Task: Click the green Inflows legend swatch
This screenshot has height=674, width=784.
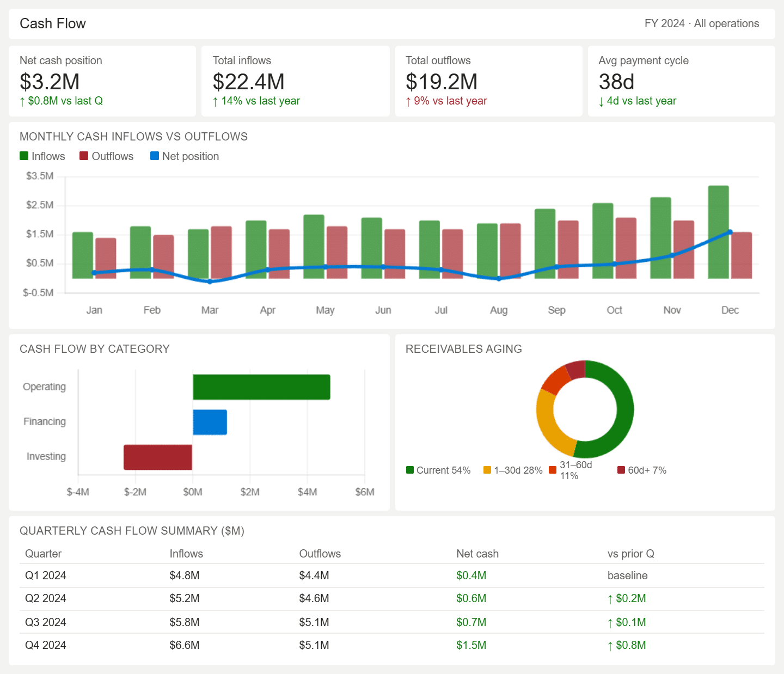Action: click(24, 156)
